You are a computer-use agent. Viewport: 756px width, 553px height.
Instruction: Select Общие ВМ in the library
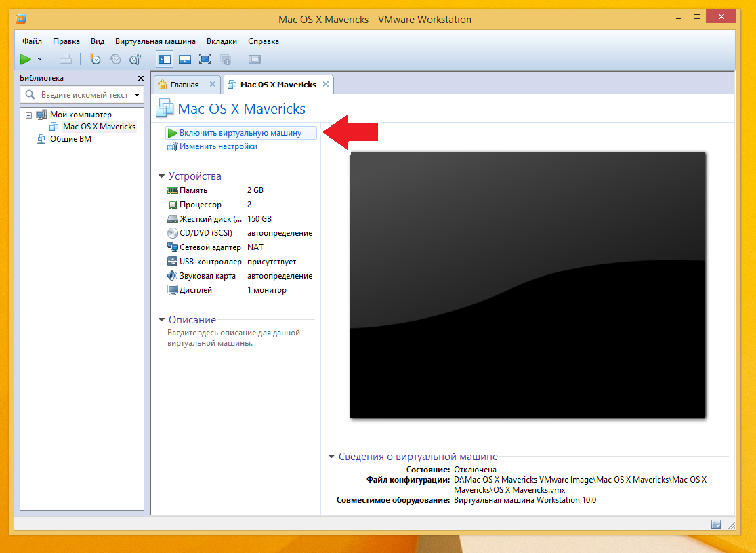point(70,138)
